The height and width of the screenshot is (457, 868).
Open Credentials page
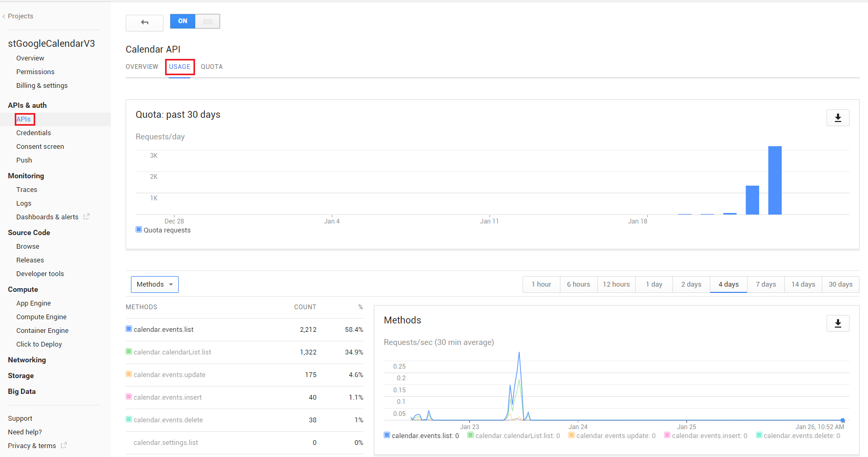click(34, 133)
